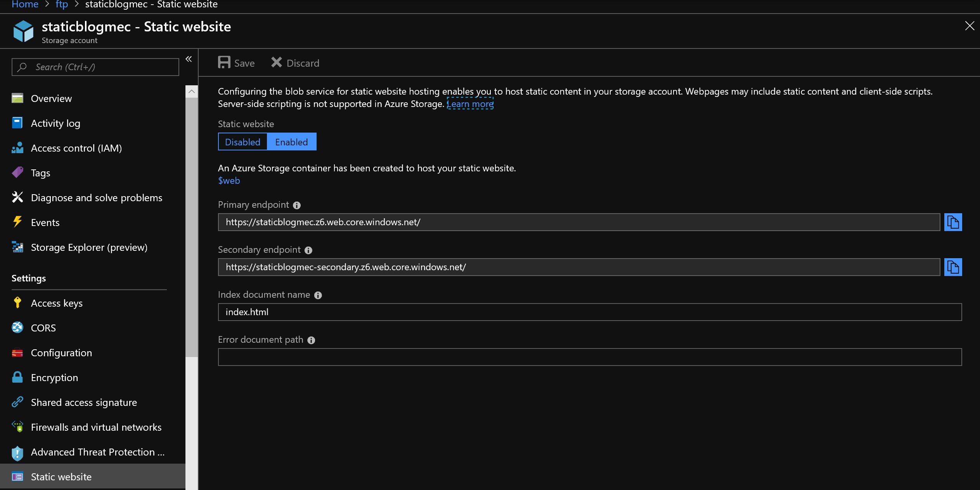
Task: Click the storage account cube icon
Action: [x=23, y=31]
